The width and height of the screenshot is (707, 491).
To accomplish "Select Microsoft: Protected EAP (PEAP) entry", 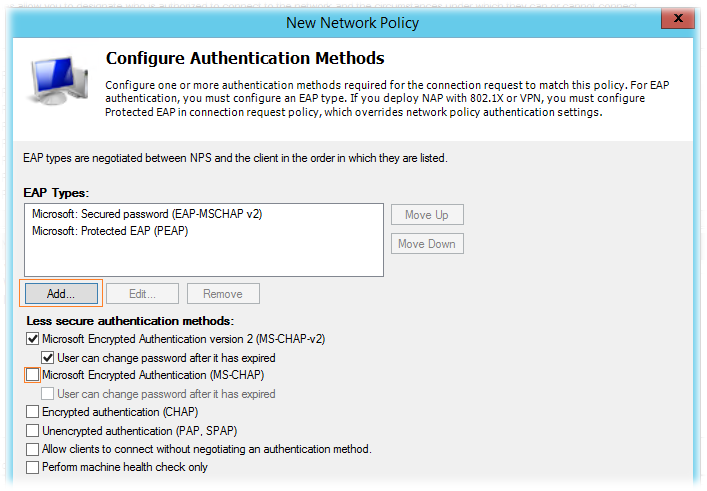I will [x=110, y=231].
